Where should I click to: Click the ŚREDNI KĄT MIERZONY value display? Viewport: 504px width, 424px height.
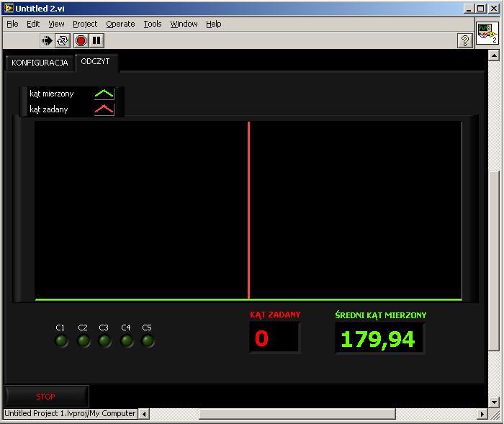click(x=379, y=338)
